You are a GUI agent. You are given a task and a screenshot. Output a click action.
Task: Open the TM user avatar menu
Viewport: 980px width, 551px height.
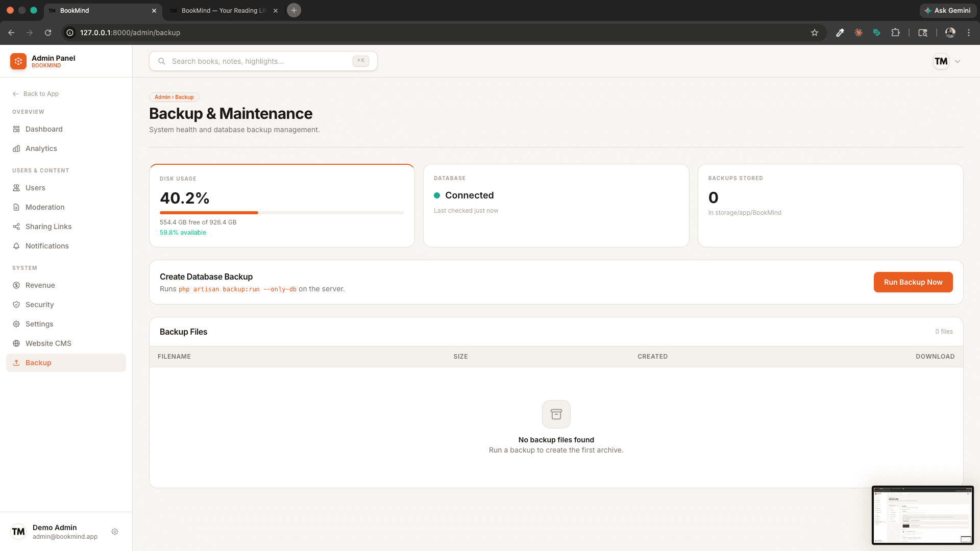point(941,61)
